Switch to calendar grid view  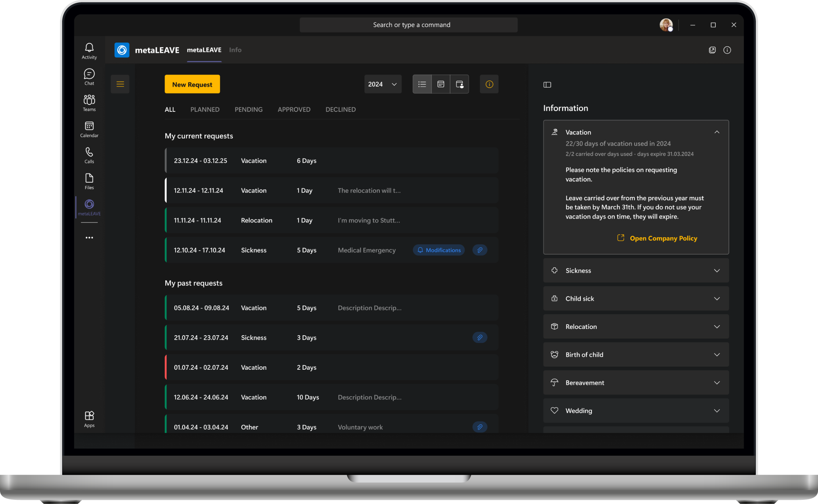[441, 84]
